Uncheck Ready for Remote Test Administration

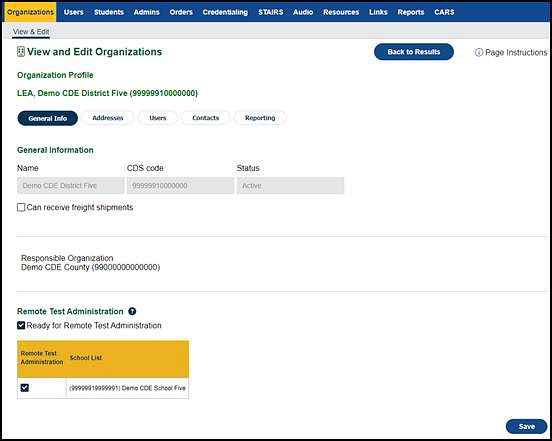tap(21, 325)
